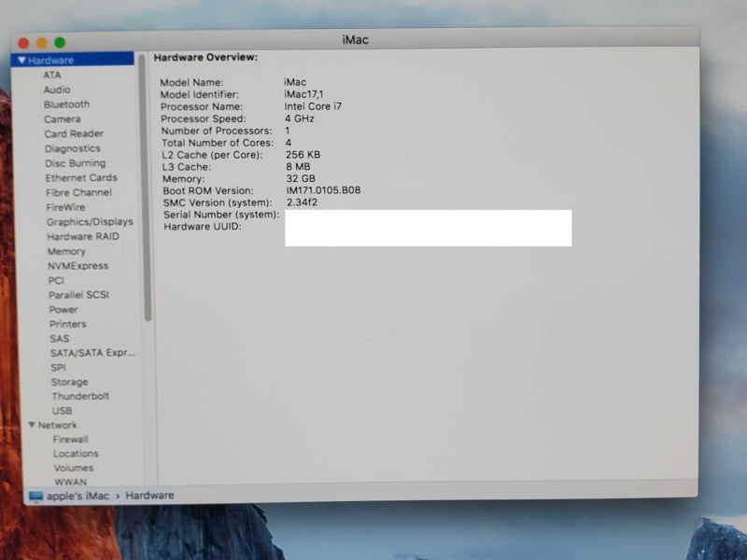Open Firewall under Network
This screenshot has width=747, height=560.
pyautogui.click(x=71, y=439)
